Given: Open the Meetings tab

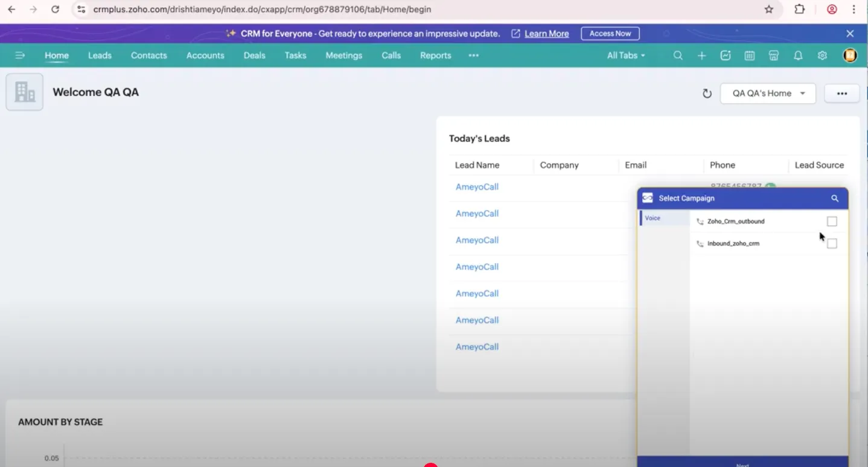Looking at the screenshot, I should [344, 56].
